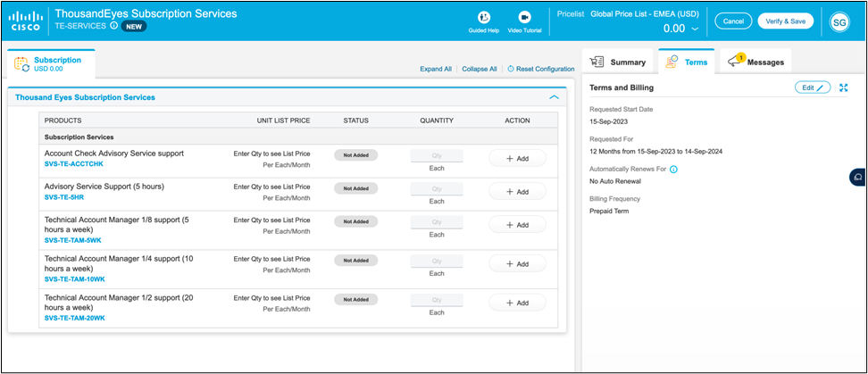Open the SVS-TE-5HR SKU link
The height and width of the screenshot is (374, 868).
(x=64, y=197)
